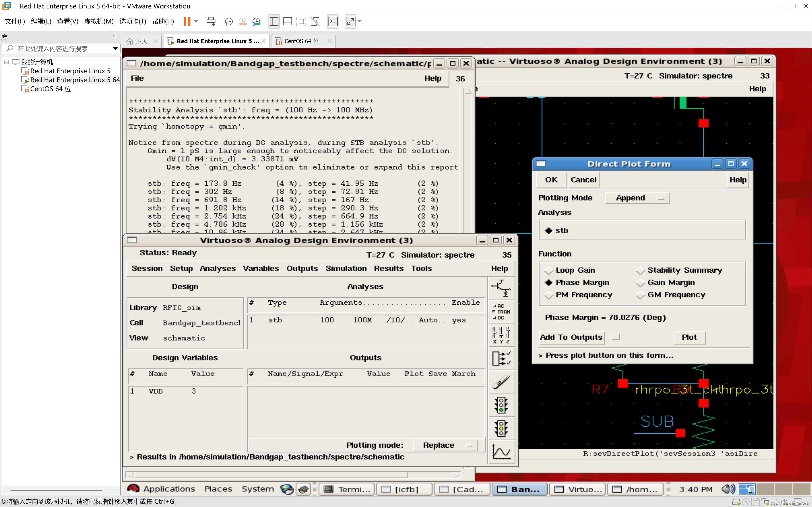Select the Stability Summary function option
Viewport: 812px width, 507px height.
coord(640,270)
